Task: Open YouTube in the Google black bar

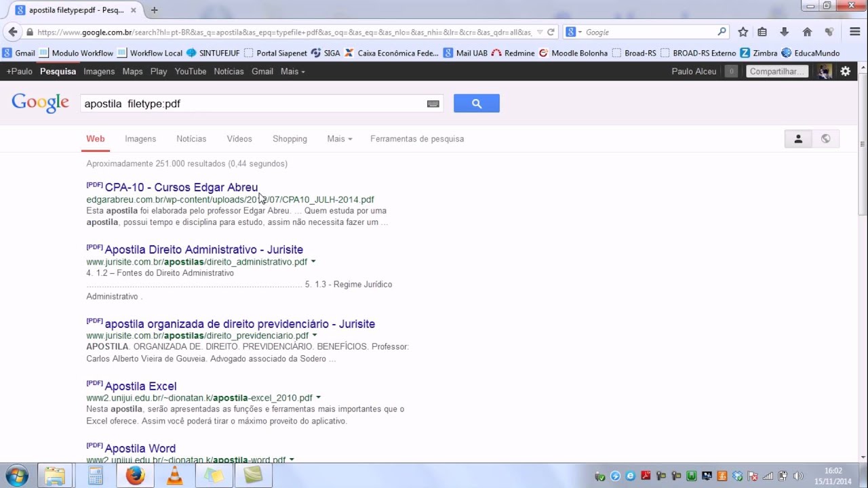Action: (x=191, y=71)
